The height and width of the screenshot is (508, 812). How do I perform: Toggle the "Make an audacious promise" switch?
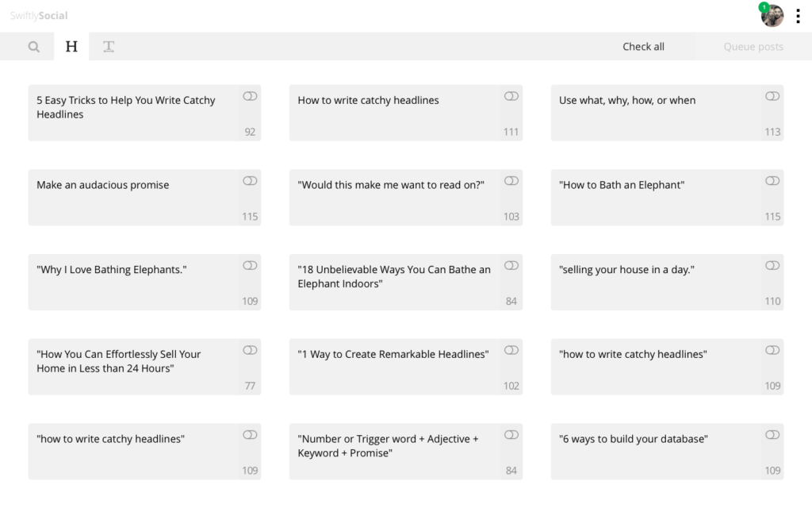pos(250,181)
